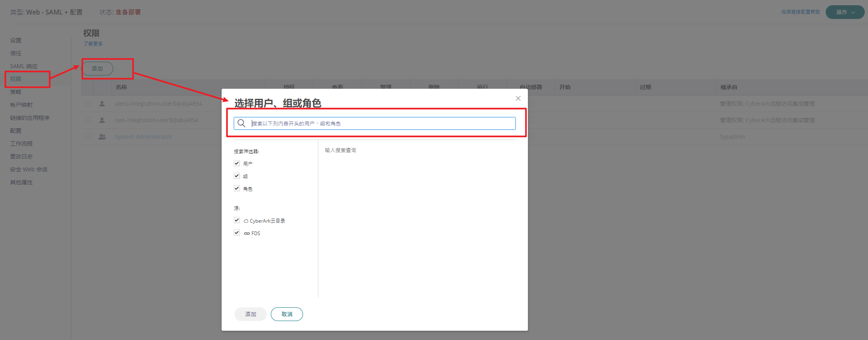
Task: Open 策略 in the left sidebar
Action: tap(16, 92)
